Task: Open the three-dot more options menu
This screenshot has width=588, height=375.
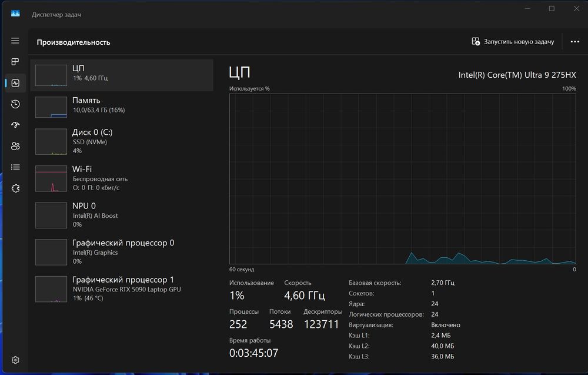Action: pos(575,42)
